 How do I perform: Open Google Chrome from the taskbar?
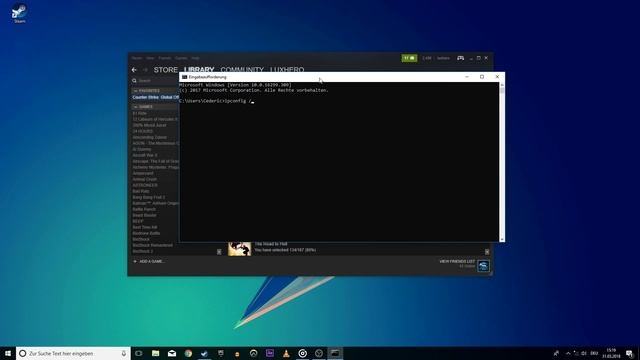coord(188,353)
